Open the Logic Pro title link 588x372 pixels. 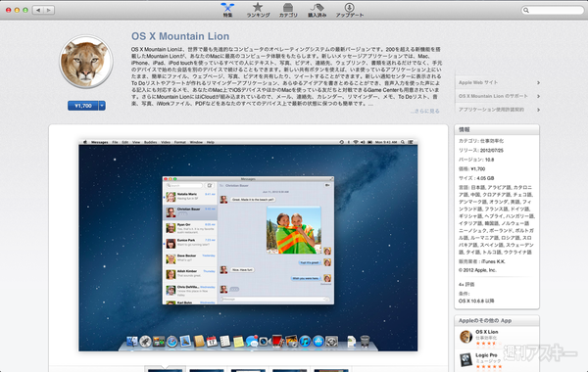pyautogui.click(x=486, y=355)
